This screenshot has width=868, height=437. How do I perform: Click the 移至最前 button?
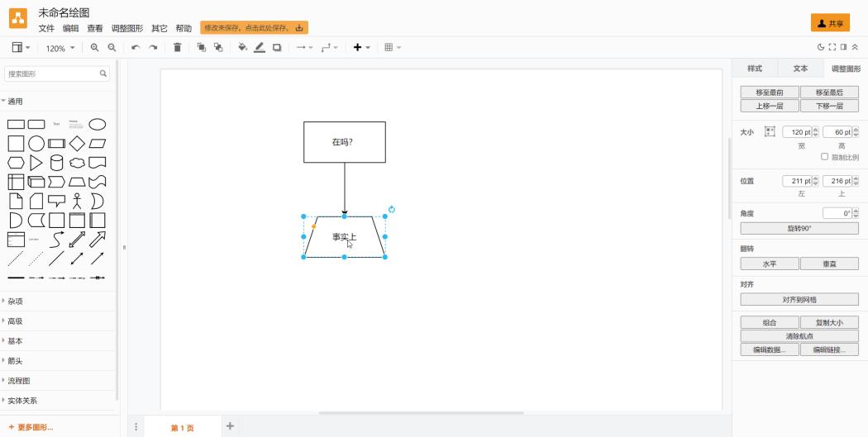pyautogui.click(x=770, y=93)
